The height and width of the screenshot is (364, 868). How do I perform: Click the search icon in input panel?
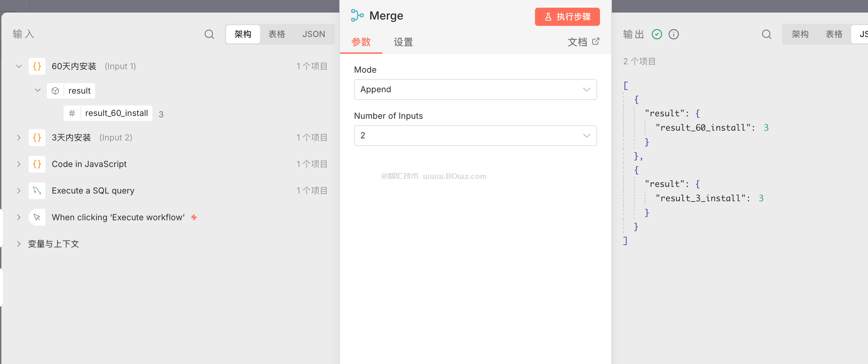click(x=209, y=34)
